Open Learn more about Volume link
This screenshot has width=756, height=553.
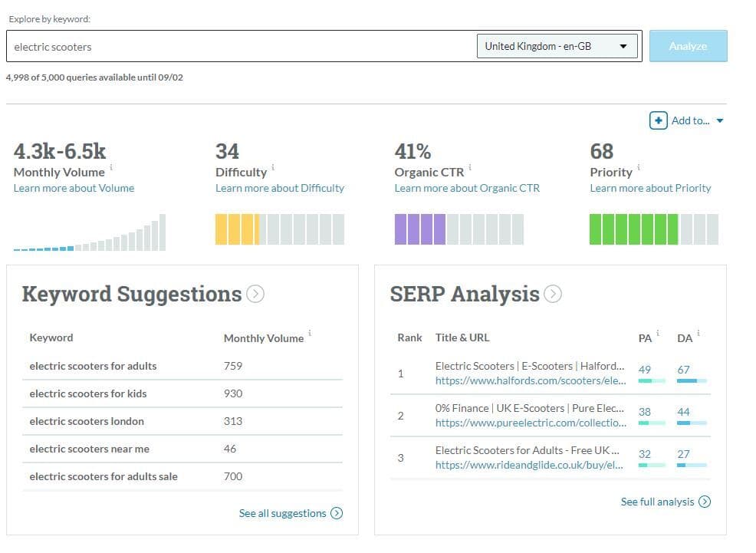point(74,188)
